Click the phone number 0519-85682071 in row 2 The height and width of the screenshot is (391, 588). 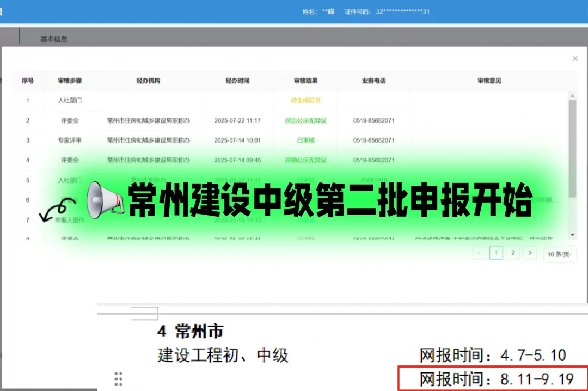tap(374, 120)
